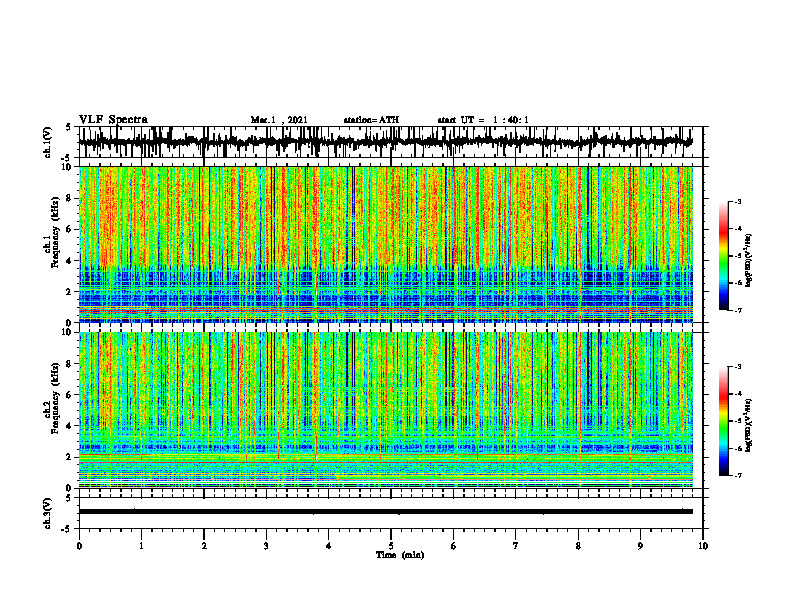Click the "-3" label on ch.1 color bar
This screenshot has width=792, height=612.
coord(738,201)
